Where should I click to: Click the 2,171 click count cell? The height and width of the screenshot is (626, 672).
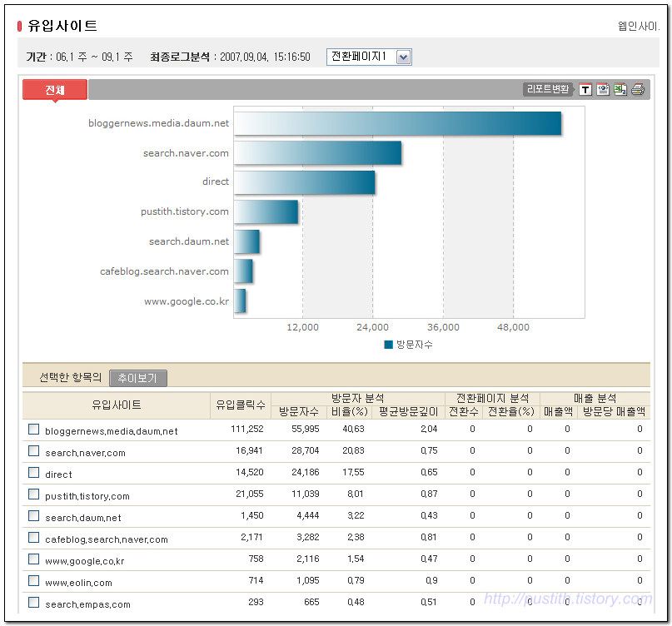pyautogui.click(x=251, y=537)
